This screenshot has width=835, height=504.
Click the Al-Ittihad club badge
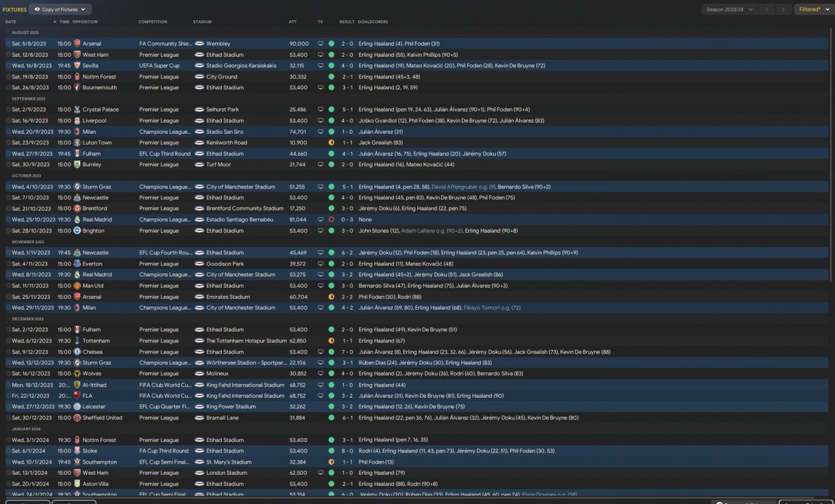77,385
